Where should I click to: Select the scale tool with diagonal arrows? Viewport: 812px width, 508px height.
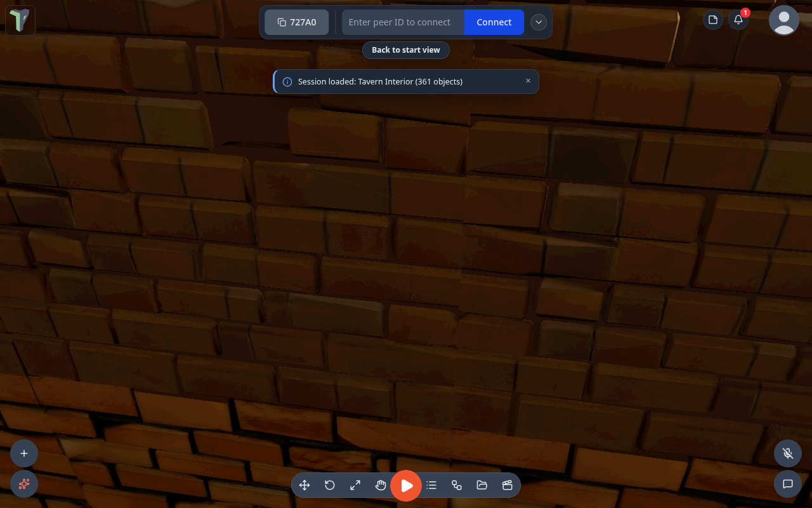point(355,485)
